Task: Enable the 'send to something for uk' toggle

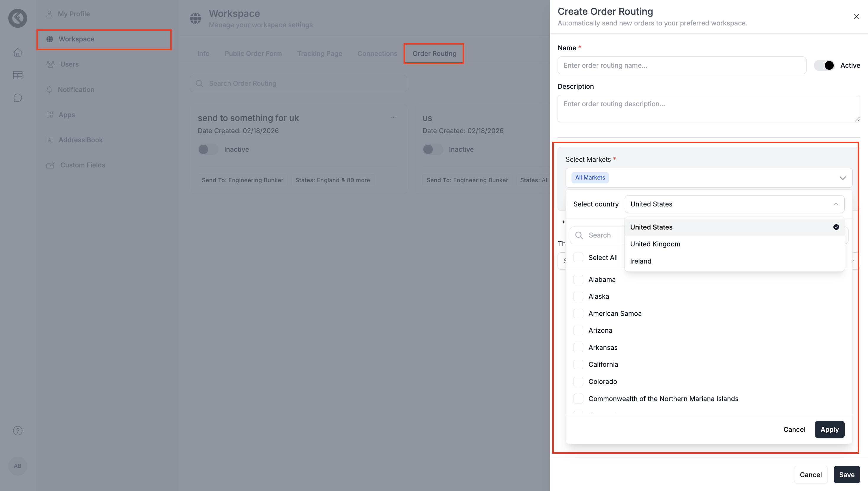Action: pos(208,149)
